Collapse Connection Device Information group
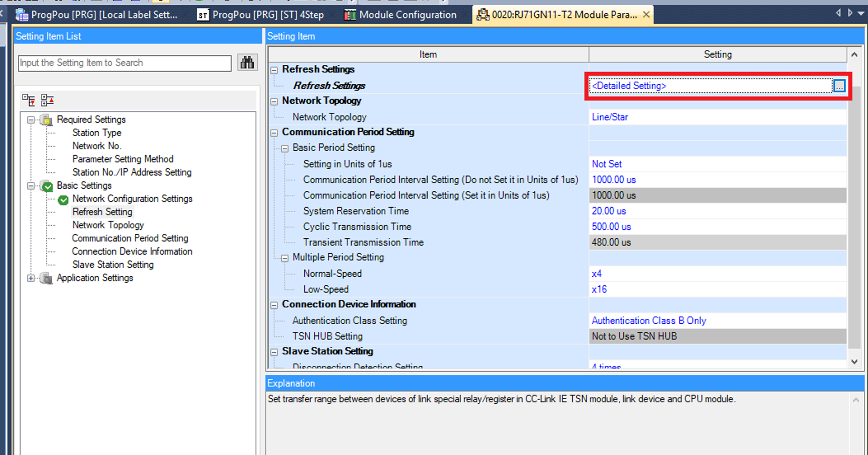This screenshot has height=455, width=868. click(x=274, y=305)
